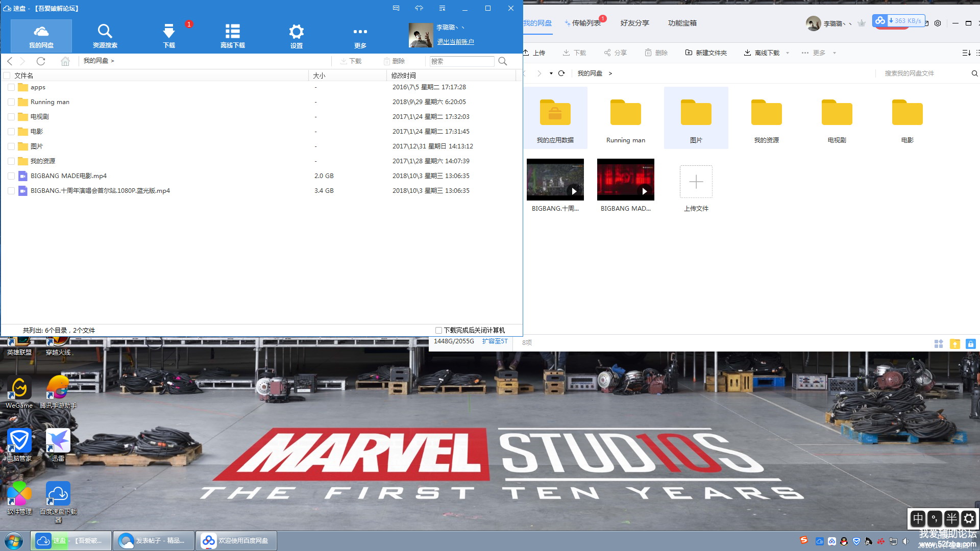Image resolution: width=980 pixels, height=551 pixels.
Task: Open the settings hexagon icon in Baidu Netdisk
Action: pyautogui.click(x=938, y=23)
